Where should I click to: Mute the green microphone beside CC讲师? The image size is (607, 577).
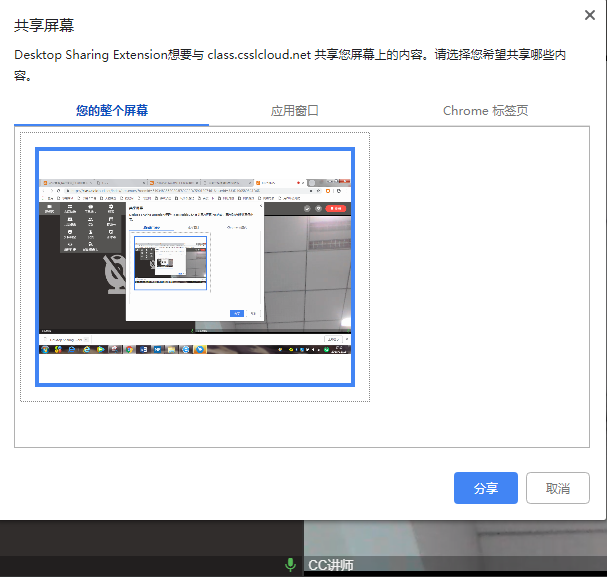click(x=291, y=565)
